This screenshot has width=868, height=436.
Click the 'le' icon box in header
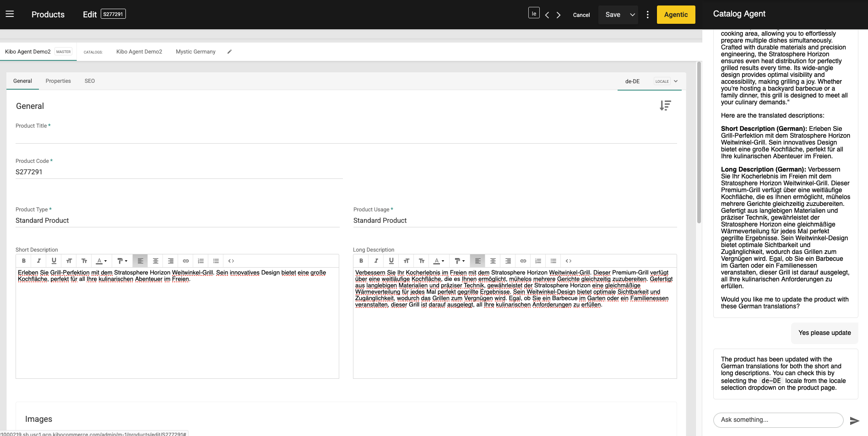point(534,13)
